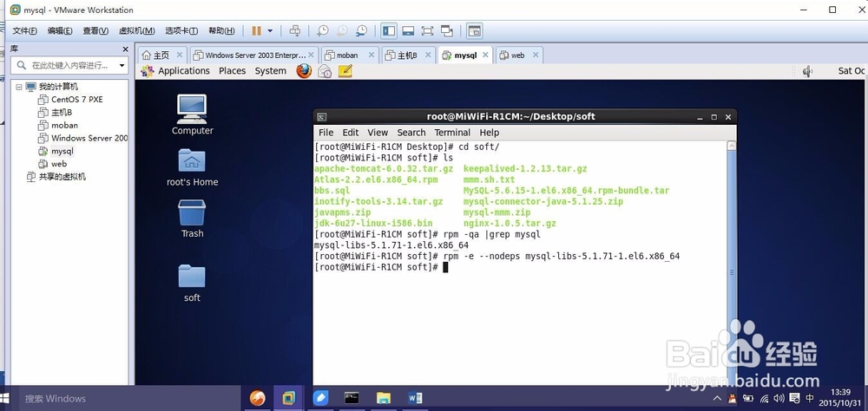The width and height of the screenshot is (868, 411).
Task: Open the 编辑(E) menu
Action: (60, 31)
